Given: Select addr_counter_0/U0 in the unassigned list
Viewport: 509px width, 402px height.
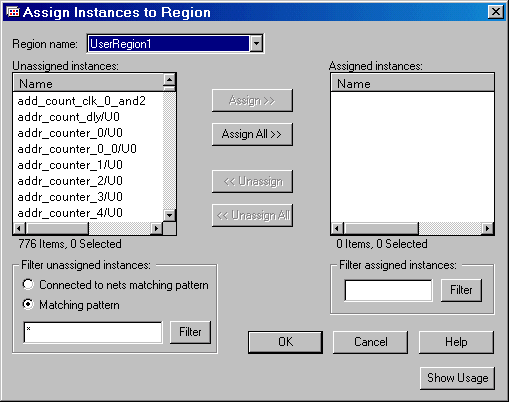Looking at the screenshot, I should 70,133.
